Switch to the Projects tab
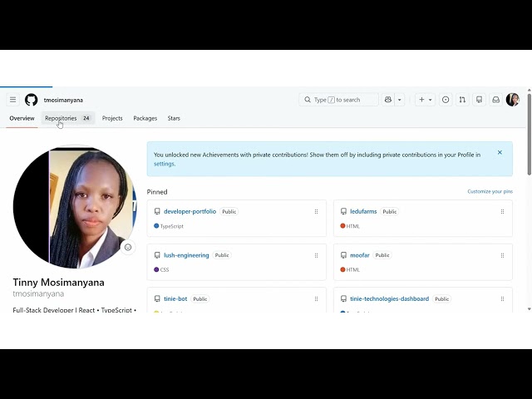532x399 pixels. pyautogui.click(x=112, y=118)
